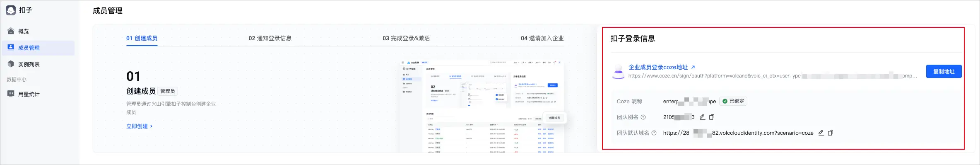980x165 pixels.
Task: Click the help icon next to 团队别名
Action: [643, 117]
